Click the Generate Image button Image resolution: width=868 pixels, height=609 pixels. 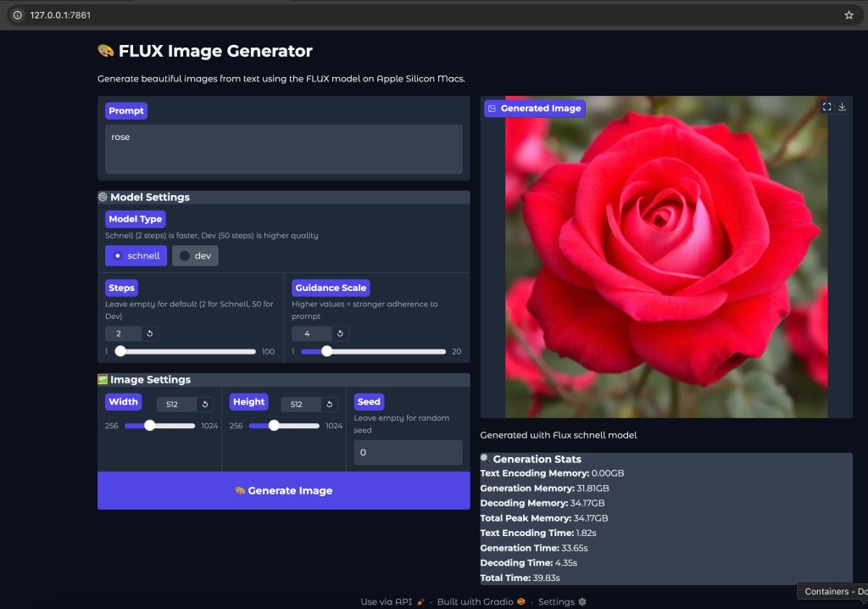click(x=283, y=490)
